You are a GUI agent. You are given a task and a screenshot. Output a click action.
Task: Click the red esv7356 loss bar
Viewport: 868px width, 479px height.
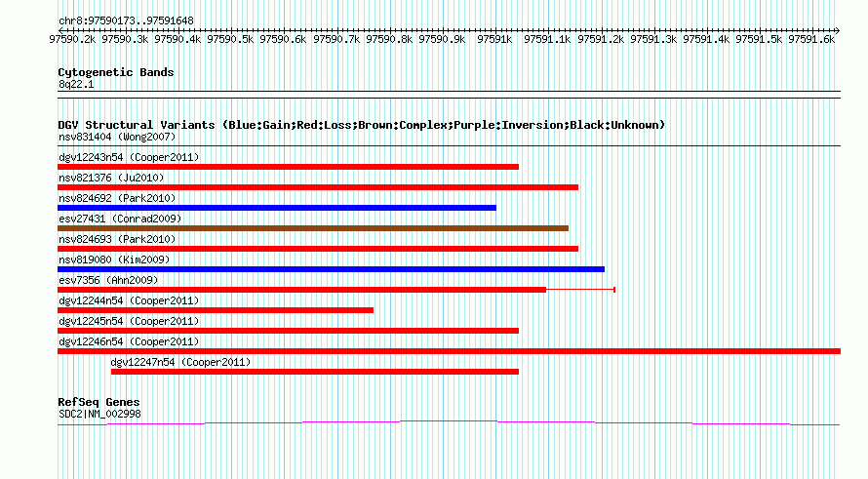point(301,290)
